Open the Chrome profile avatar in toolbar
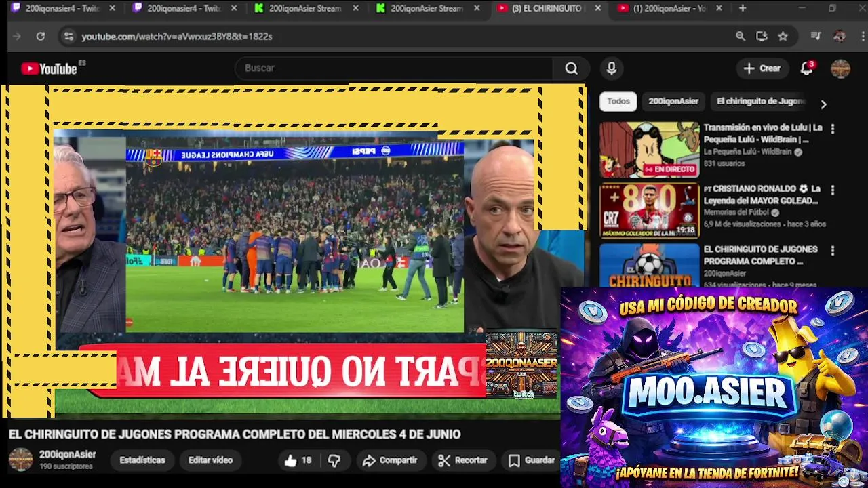Screen dimensions: 868x488 coord(840,37)
